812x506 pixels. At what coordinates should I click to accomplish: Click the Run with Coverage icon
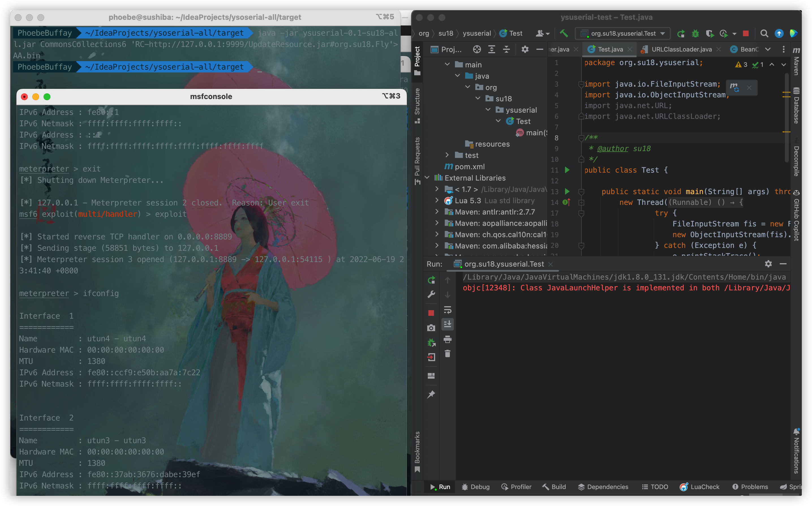[x=710, y=33]
